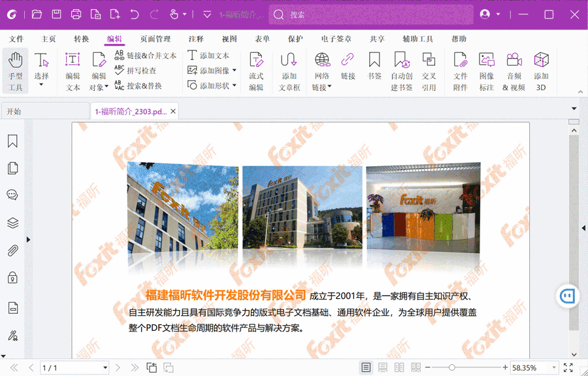Open file via folder icon in title bar
This screenshot has width=588, height=376.
tap(37, 14)
